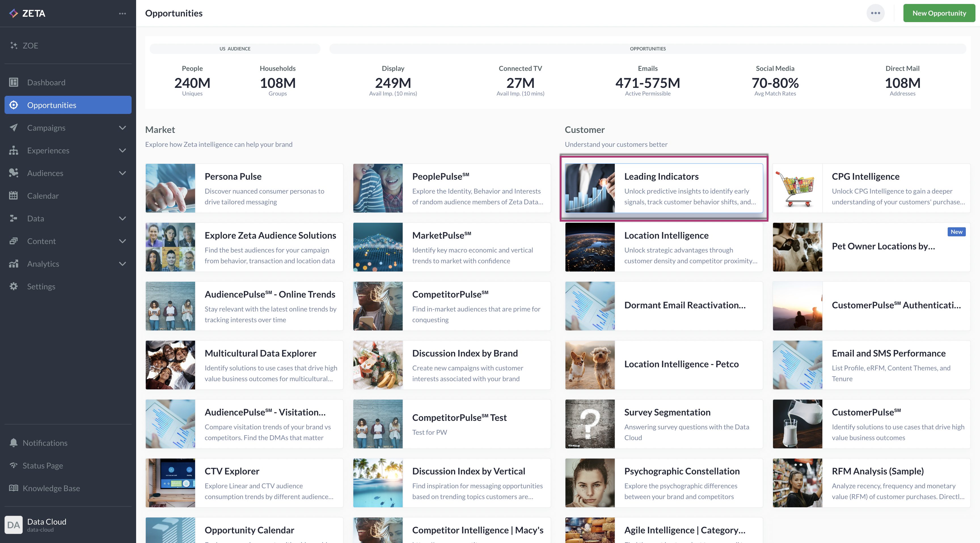Open the header more-options ellipsis button

click(x=875, y=13)
